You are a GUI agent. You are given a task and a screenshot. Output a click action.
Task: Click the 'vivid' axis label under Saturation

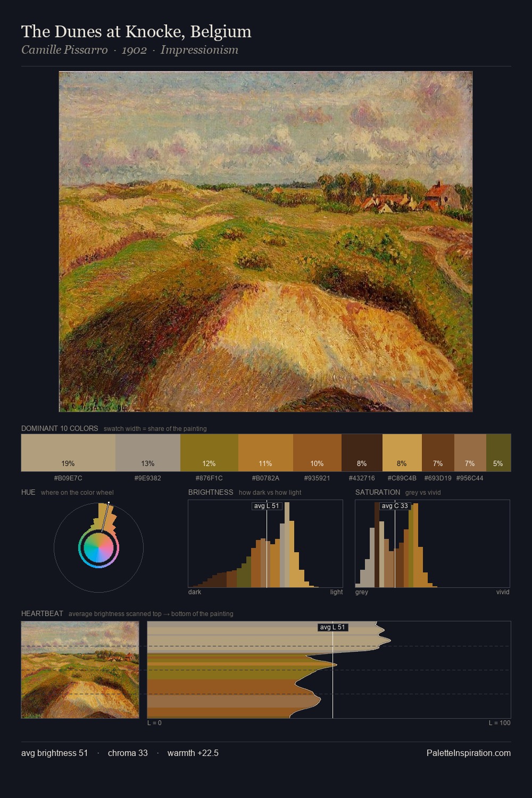pos(503,592)
